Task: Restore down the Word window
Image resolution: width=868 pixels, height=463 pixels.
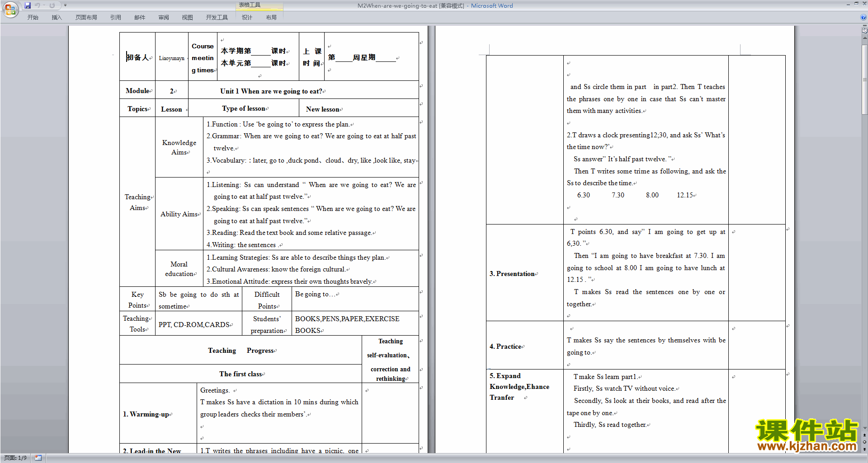Action: coord(856,4)
